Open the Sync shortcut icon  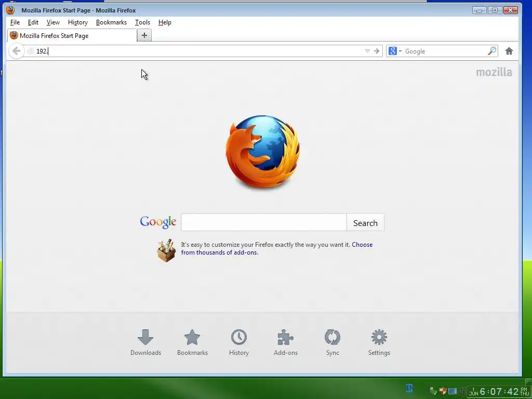click(x=332, y=342)
